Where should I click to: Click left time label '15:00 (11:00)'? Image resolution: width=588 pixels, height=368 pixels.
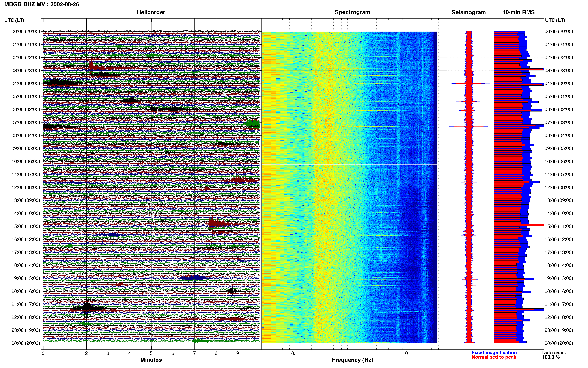coord(26,226)
